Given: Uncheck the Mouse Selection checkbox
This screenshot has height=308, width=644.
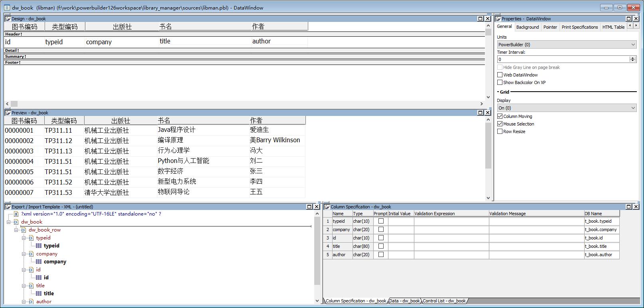Looking at the screenshot, I should (x=500, y=124).
